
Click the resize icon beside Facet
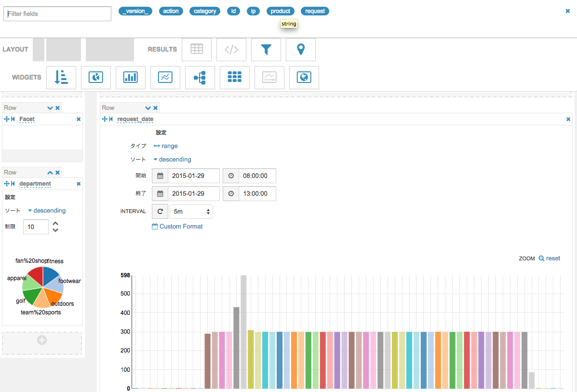13,119
